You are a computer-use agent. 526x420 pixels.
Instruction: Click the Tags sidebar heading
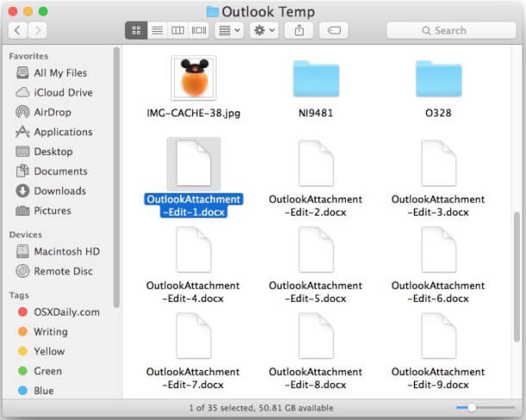[x=19, y=295]
